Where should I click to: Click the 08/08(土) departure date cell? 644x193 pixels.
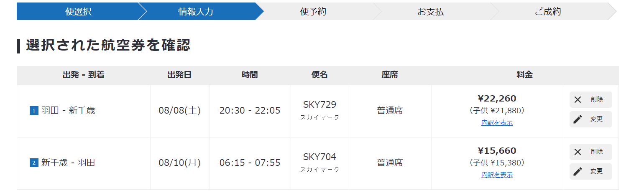[x=180, y=111]
